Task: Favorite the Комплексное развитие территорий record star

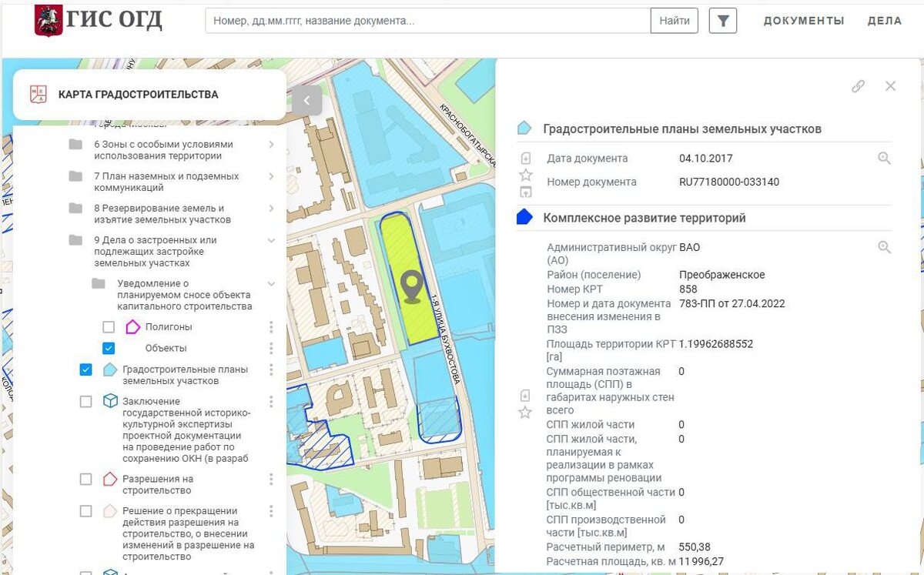Action: 525,413
